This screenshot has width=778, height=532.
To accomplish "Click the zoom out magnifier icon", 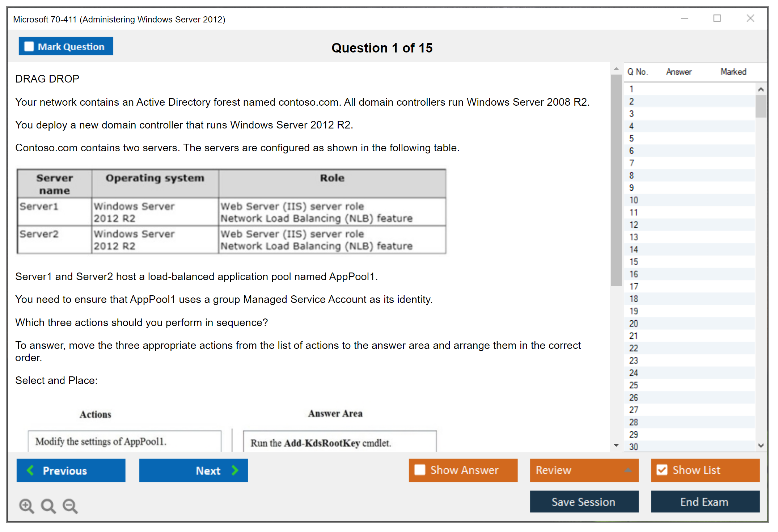I will 70,506.
